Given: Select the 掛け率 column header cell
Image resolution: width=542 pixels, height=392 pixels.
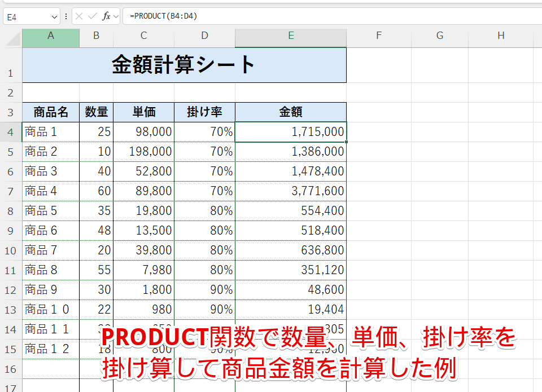Looking at the screenshot, I should (204, 112).
